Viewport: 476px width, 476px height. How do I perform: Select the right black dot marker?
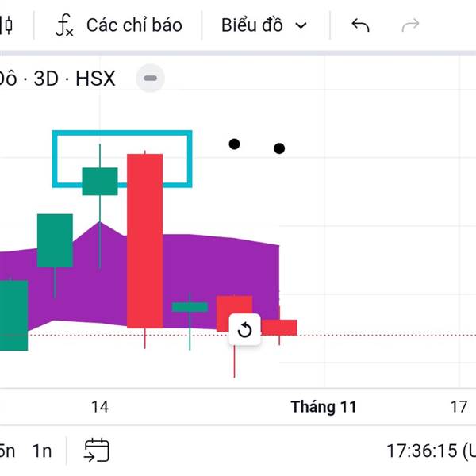tap(279, 148)
